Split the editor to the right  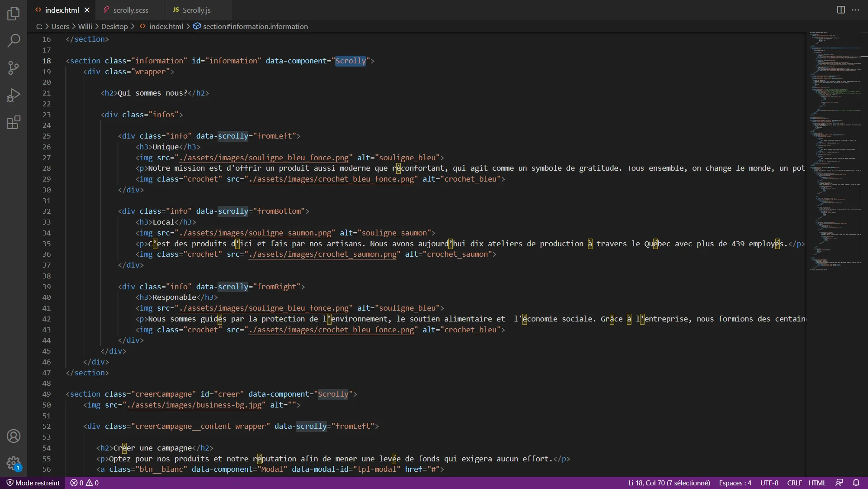coord(841,10)
